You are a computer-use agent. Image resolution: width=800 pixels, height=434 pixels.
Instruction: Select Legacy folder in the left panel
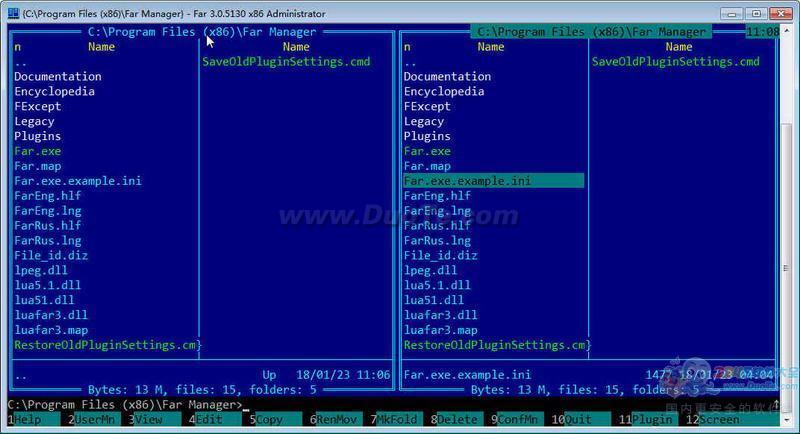tap(34, 121)
